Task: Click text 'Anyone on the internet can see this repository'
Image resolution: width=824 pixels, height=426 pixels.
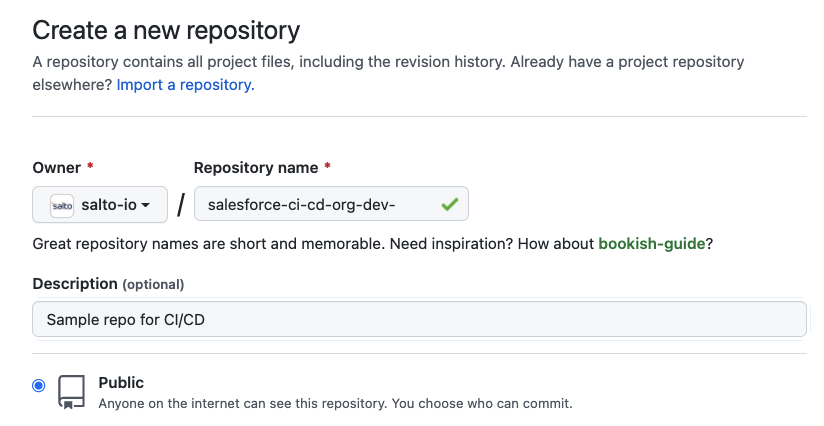Action: click(x=242, y=403)
